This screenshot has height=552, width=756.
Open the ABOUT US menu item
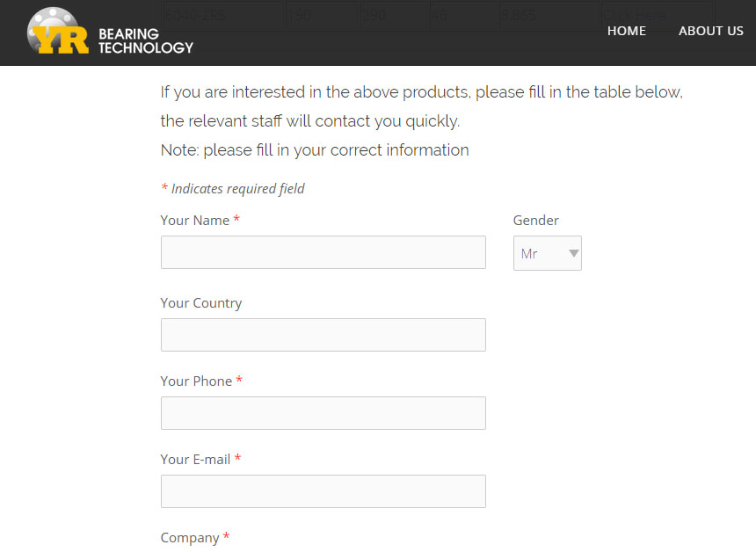[710, 31]
